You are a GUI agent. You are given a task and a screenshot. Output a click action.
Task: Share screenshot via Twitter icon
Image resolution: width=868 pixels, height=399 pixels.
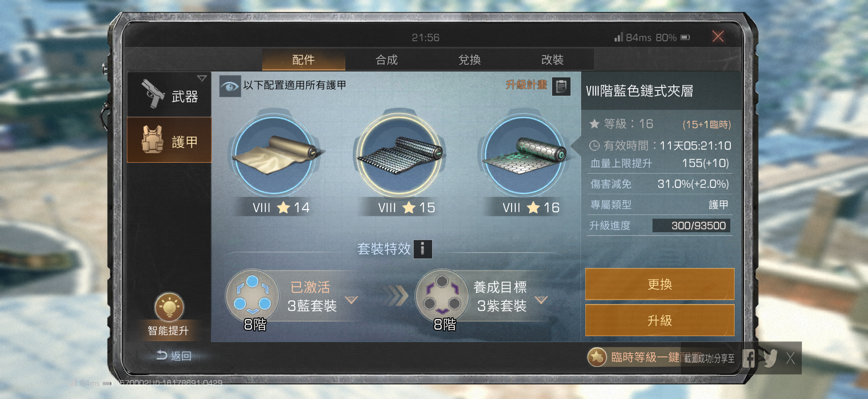coord(770,358)
